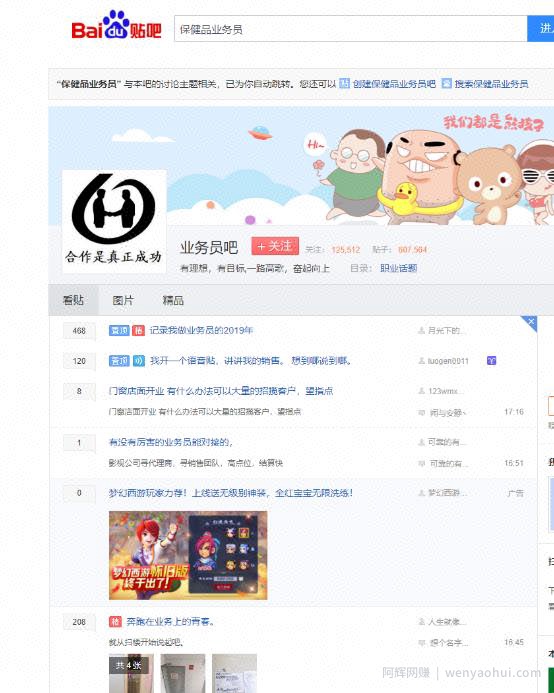The image size is (554, 693).
Task: Open 搜索保健品业务员 link
Action: 492,84
